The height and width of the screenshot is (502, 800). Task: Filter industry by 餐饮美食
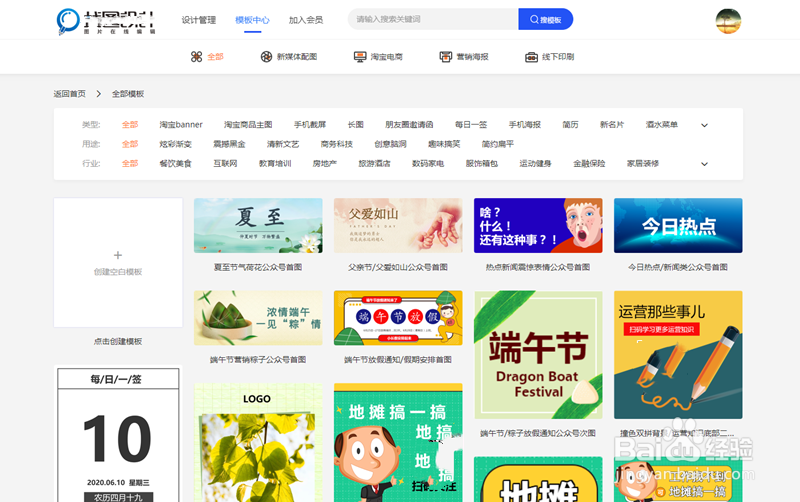tap(175, 163)
